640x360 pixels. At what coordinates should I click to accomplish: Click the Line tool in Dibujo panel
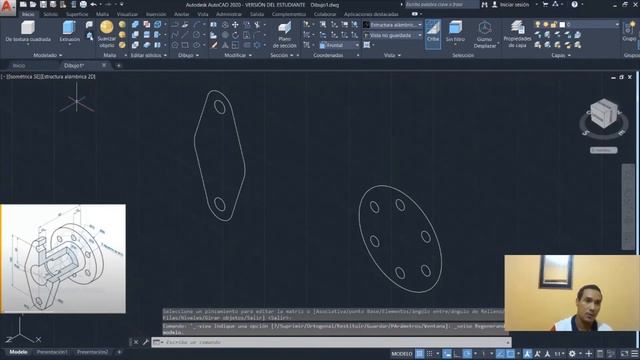point(185,35)
